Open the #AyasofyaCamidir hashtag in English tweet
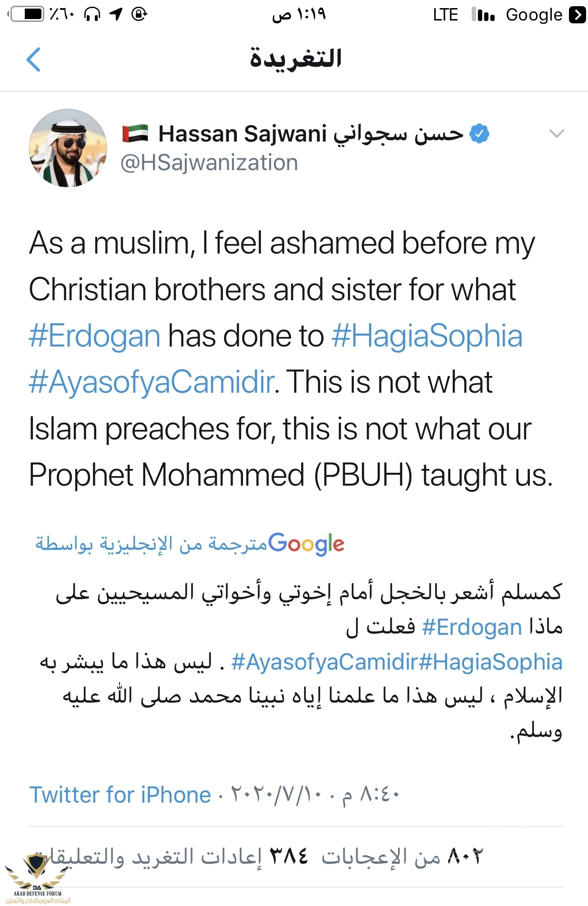This screenshot has width=588, height=906. point(152,382)
